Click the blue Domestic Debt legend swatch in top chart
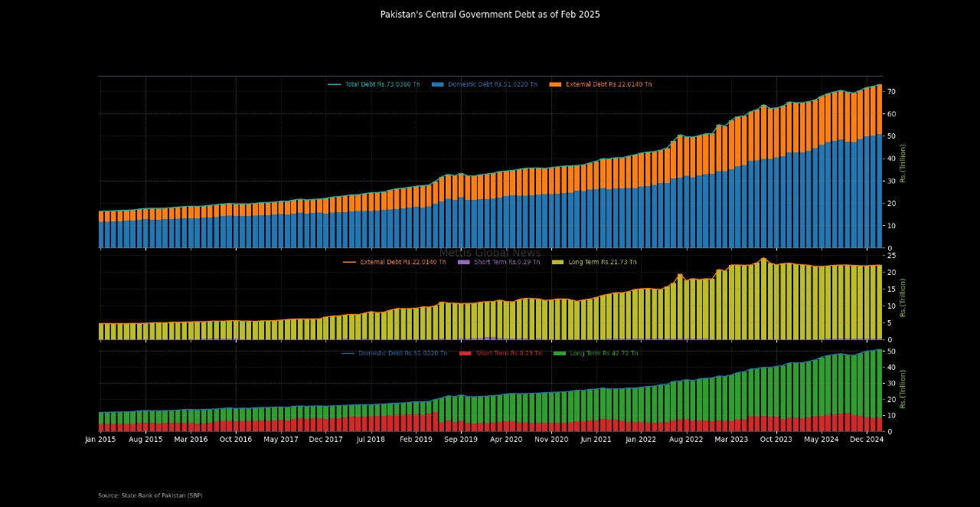980x507 pixels. pyautogui.click(x=438, y=84)
